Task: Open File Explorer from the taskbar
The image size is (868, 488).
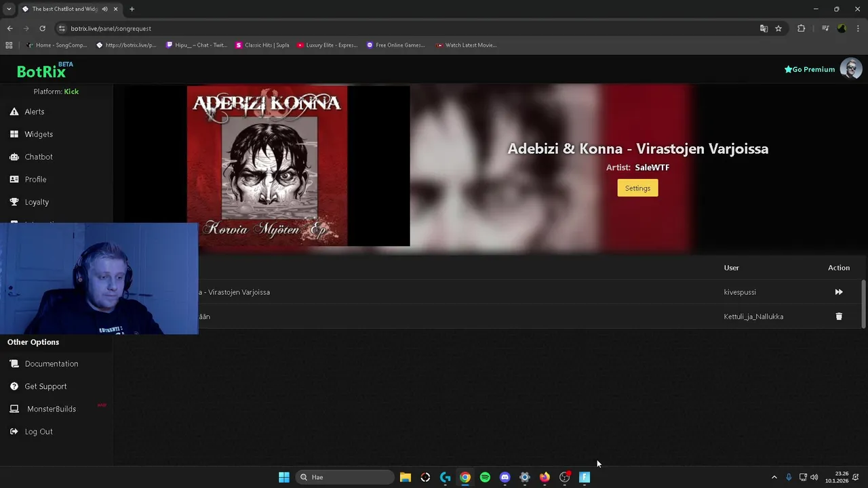Action: pyautogui.click(x=406, y=477)
